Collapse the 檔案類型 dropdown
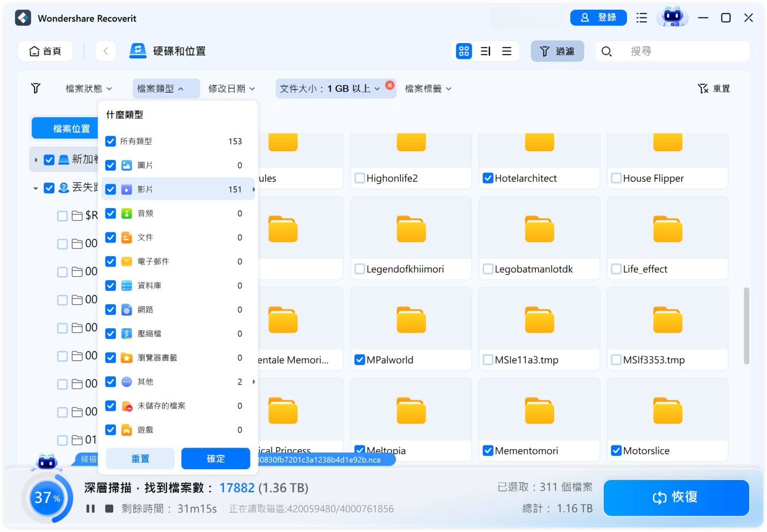Screen dimensions: 767x532 click(x=165, y=89)
